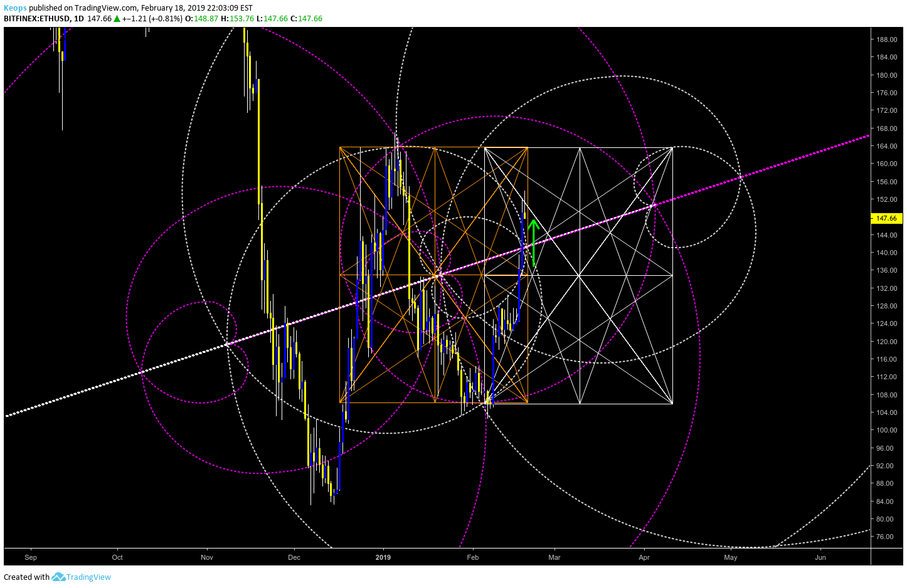Screen dimensions: 907x588
Task: Click the Feb label on time axis
Action: (x=473, y=557)
